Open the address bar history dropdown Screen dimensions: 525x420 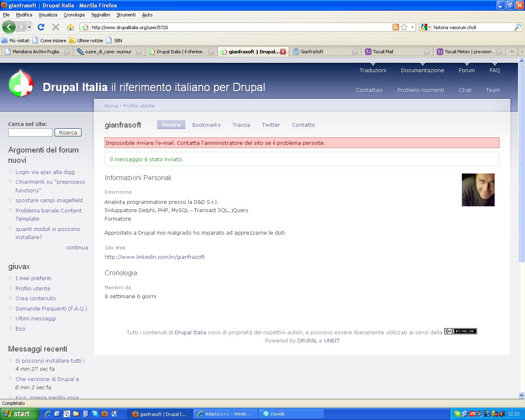pyautogui.click(x=412, y=27)
